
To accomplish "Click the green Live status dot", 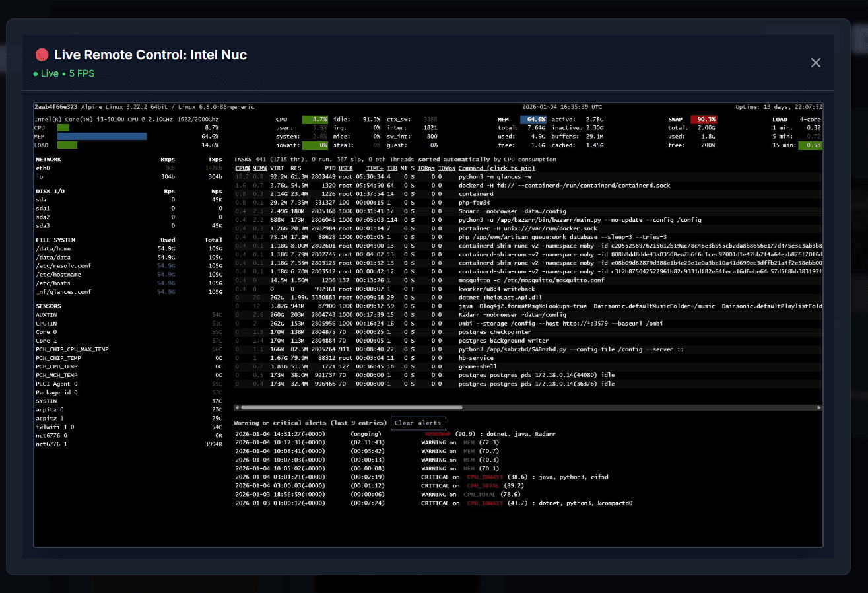I will point(36,74).
